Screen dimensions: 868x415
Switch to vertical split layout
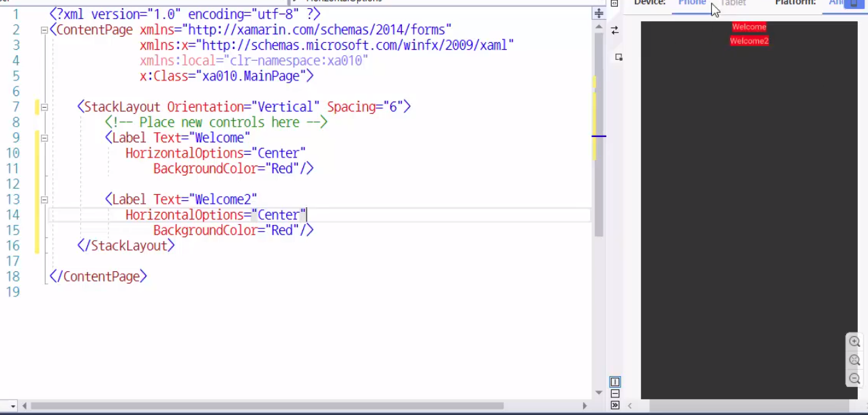(615, 382)
